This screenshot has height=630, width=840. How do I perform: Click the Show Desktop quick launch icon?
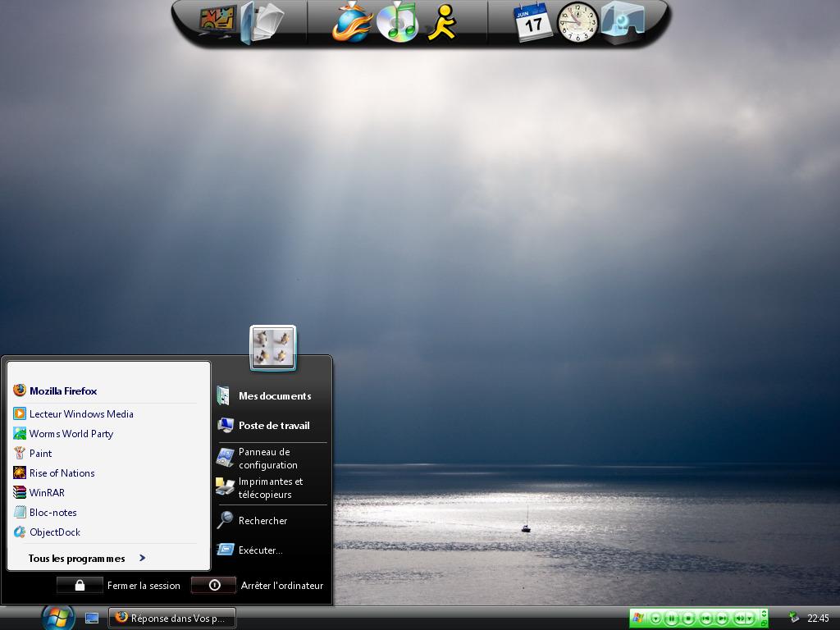[x=92, y=618]
